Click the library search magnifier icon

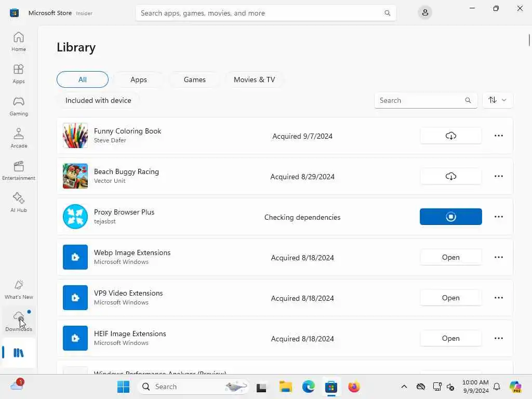468,100
